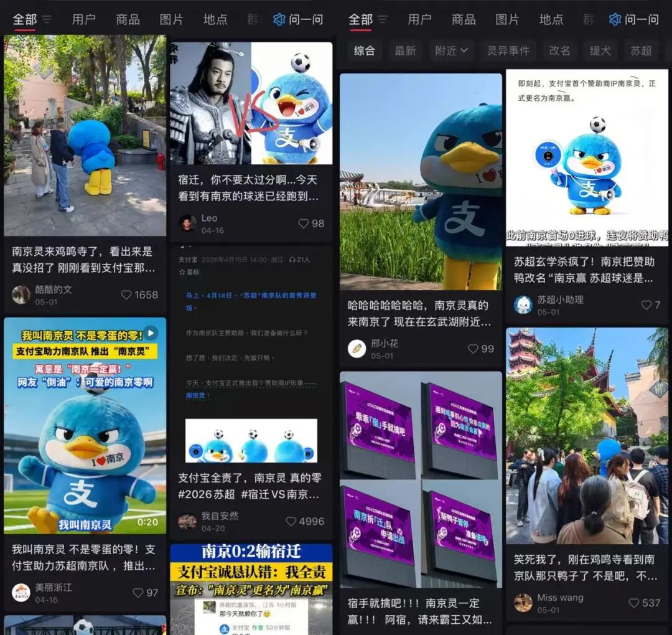This screenshot has width=672, height=635.
Task: Open the 南京0:2输宿迁 news thumbnail
Action: pos(251,590)
